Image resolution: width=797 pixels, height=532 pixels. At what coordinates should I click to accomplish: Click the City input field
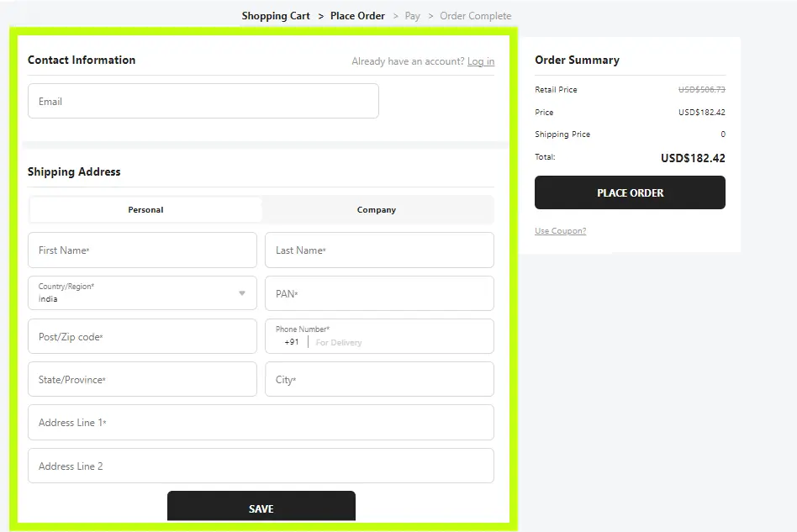tap(379, 379)
